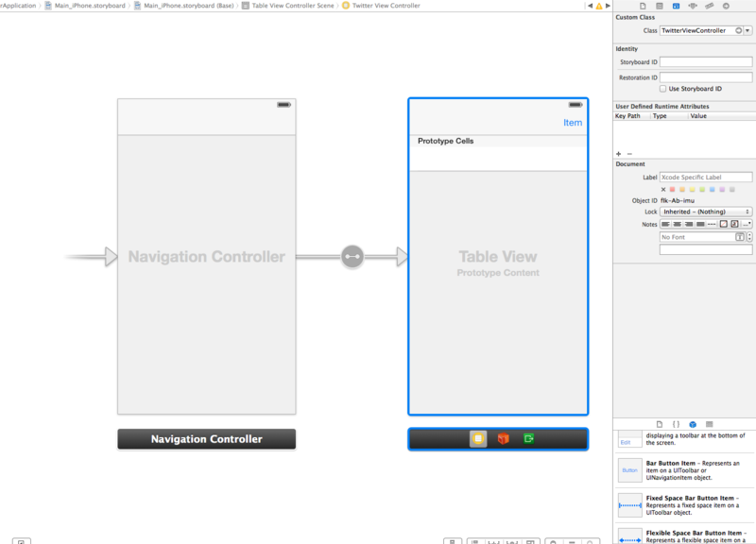Justify the notes text
Viewport: 756px width, 544px height.
tap(700, 224)
